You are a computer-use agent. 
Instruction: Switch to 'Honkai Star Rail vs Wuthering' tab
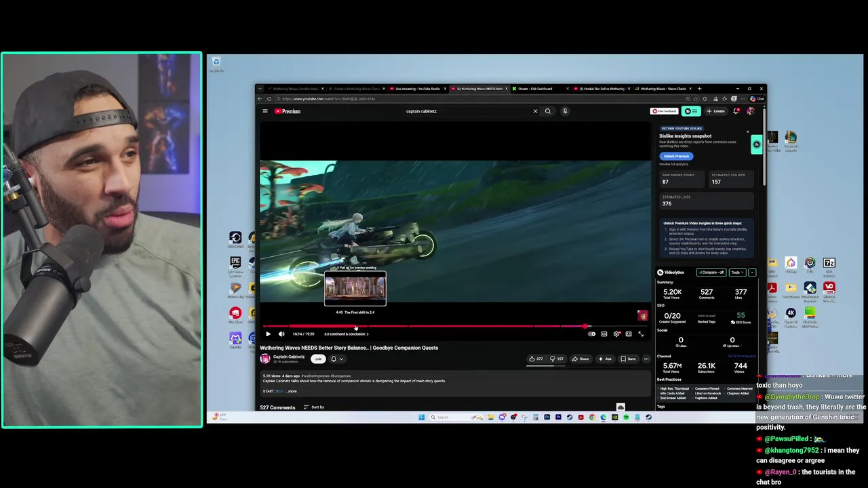pyautogui.click(x=601, y=89)
